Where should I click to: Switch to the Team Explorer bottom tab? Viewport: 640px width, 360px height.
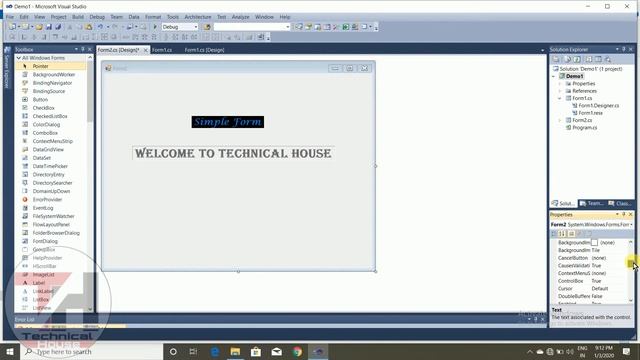coord(592,203)
